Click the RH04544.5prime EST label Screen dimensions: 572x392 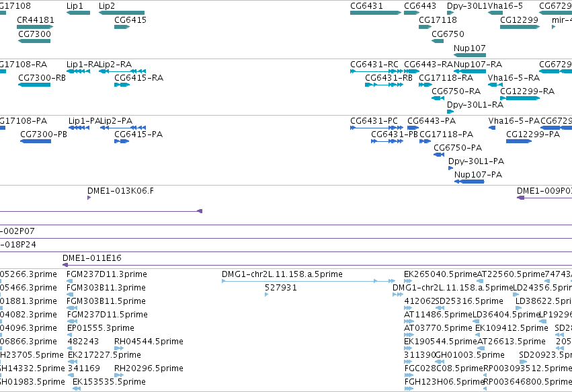[x=149, y=342]
